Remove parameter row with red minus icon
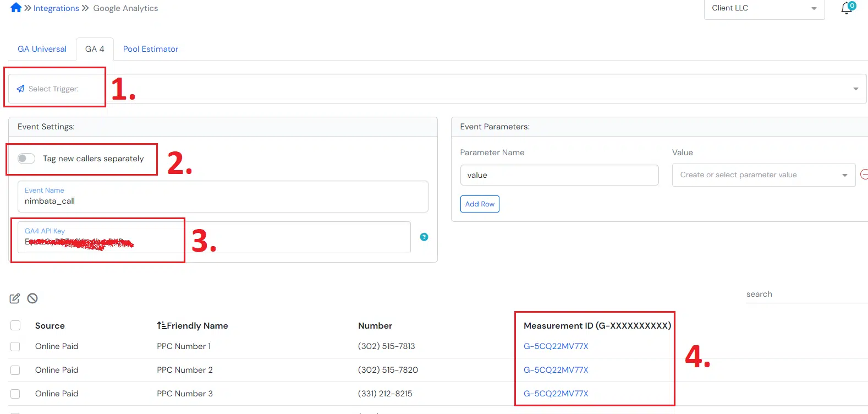Viewport: 868px width, 414px height. pos(864,175)
